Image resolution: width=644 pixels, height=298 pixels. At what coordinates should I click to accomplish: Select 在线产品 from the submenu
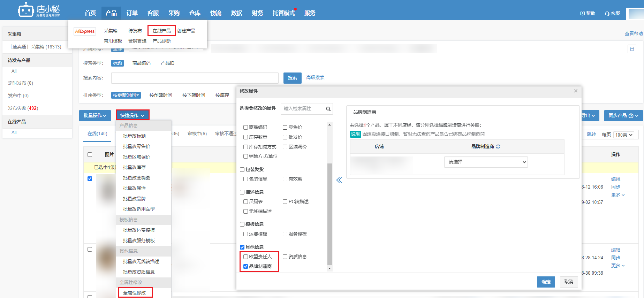tap(161, 31)
